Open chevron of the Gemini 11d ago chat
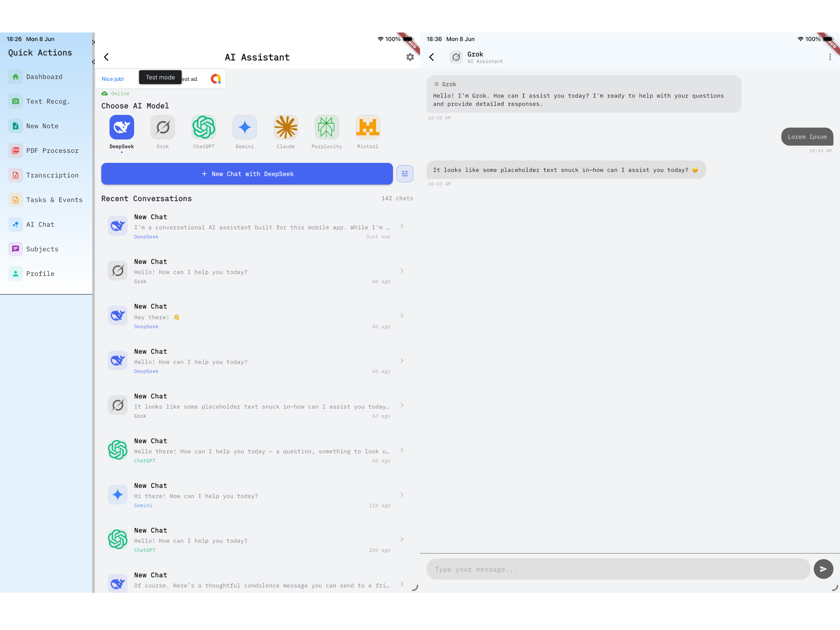 point(402,495)
